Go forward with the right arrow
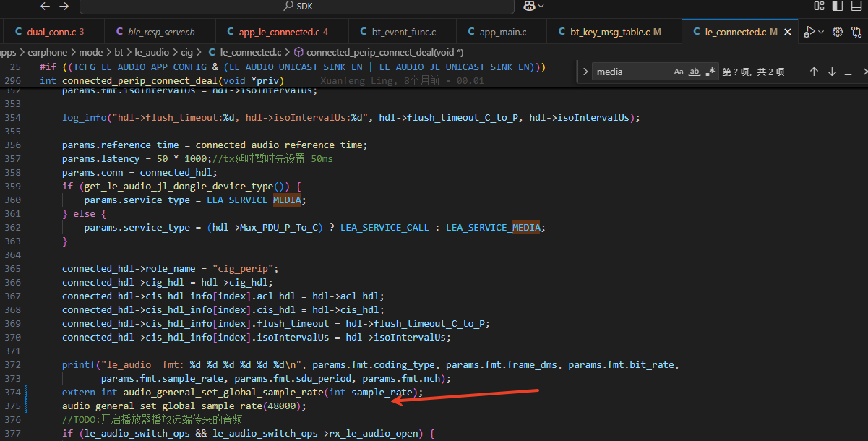 click(64, 6)
